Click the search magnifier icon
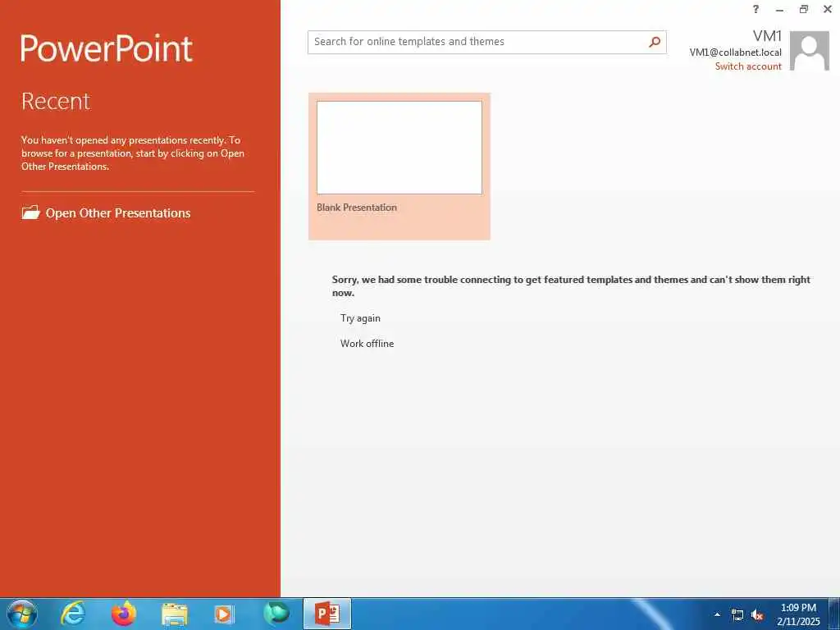 click(x=655, y=42)
